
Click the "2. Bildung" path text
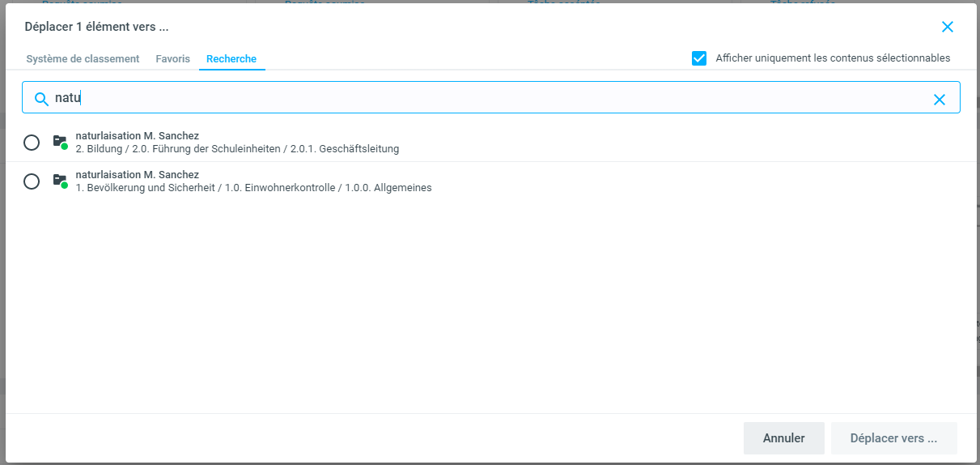(x=99, y=149)
